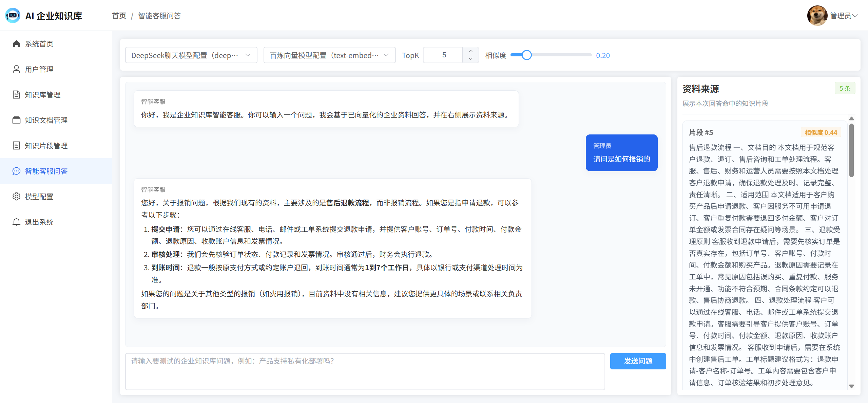Click the list icon beside 知识片段管理

16,146
